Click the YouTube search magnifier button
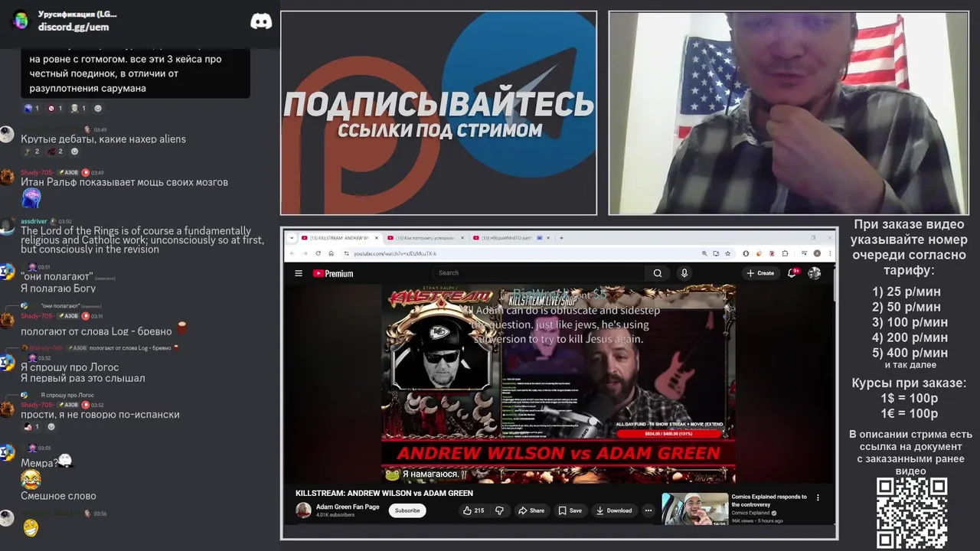The height and width of the screenshot is (551, 980). (x=658, y=273)
